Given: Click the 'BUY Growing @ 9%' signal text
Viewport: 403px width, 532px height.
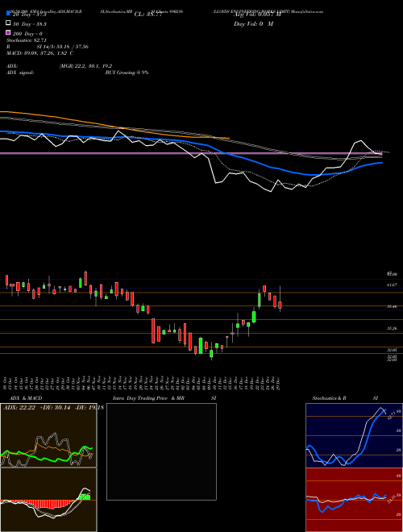Looking at the screenshot, I should pos(127,73).
